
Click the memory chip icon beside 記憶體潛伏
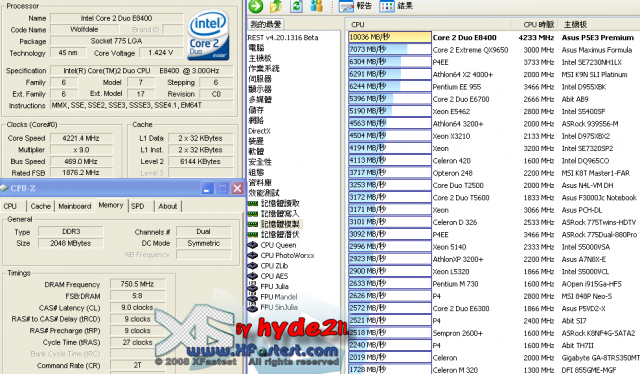click(x=253, y=234)
